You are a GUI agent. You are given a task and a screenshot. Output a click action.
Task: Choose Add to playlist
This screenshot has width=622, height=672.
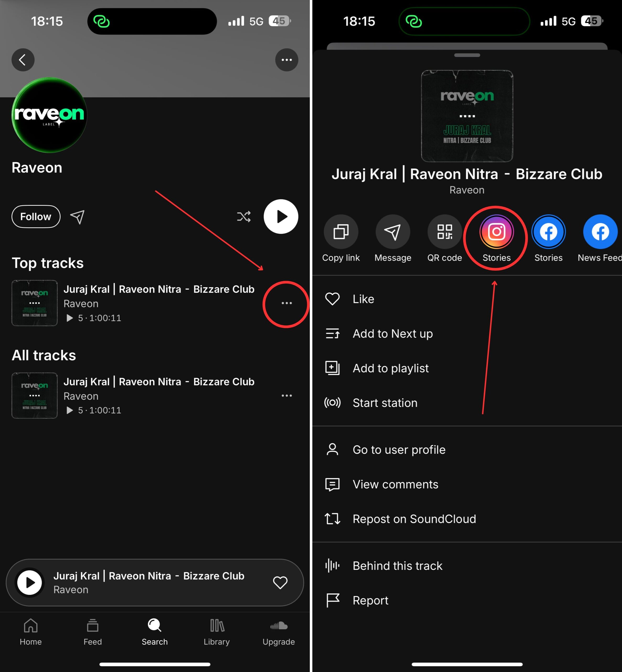(x=467, y=368)
